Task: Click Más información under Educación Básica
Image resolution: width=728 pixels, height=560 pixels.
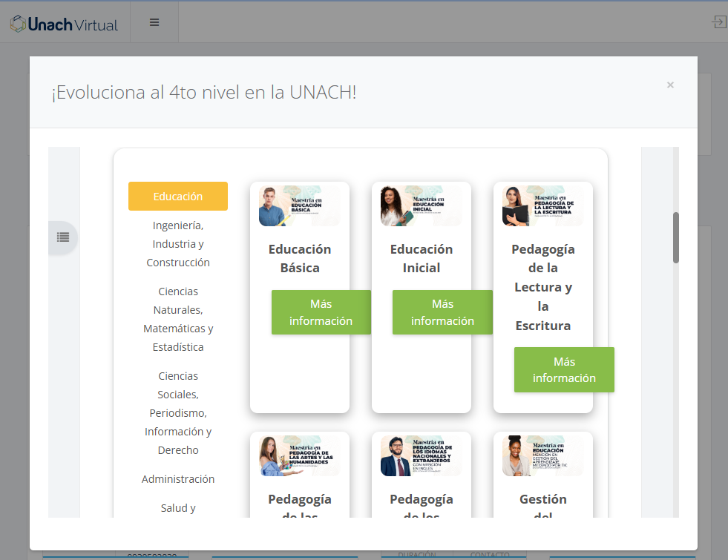Action: coord(321,312)
